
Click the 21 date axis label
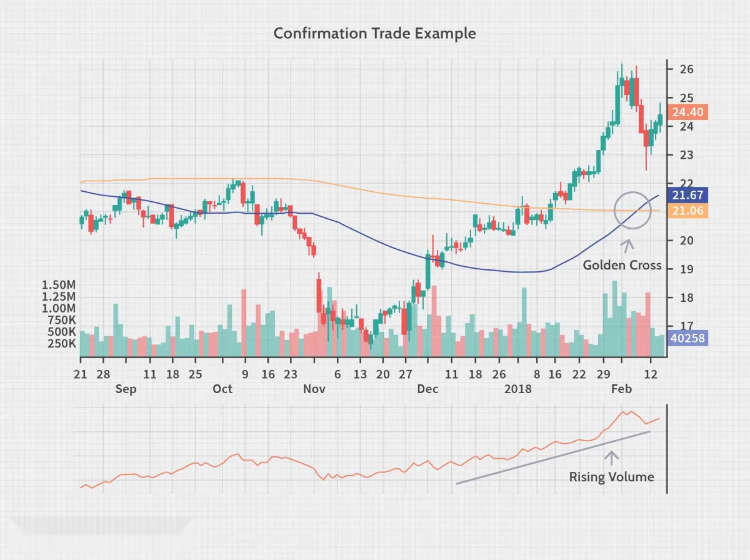click(x=80, y=374)
